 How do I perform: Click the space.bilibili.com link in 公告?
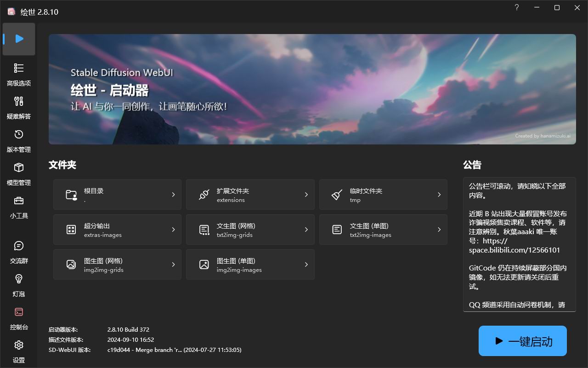pyautogui.click(x=514, y=250)
